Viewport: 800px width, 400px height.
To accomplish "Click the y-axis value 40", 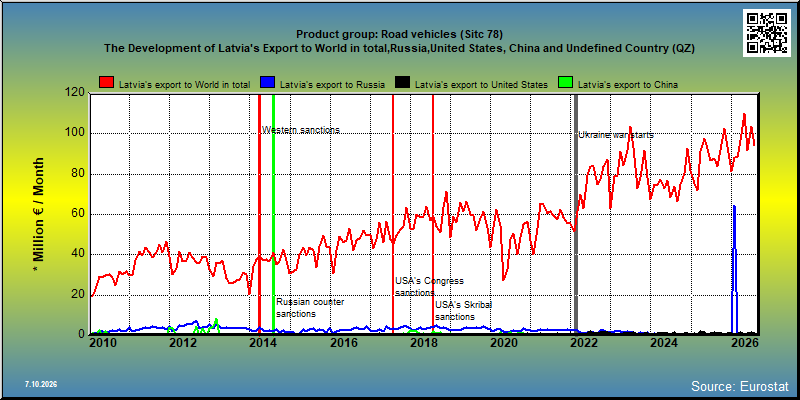I will [x=79, y=254].
